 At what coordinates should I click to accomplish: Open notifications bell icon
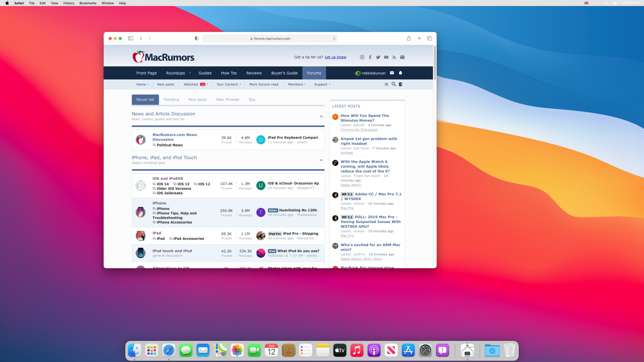click(x=401, y=73)
